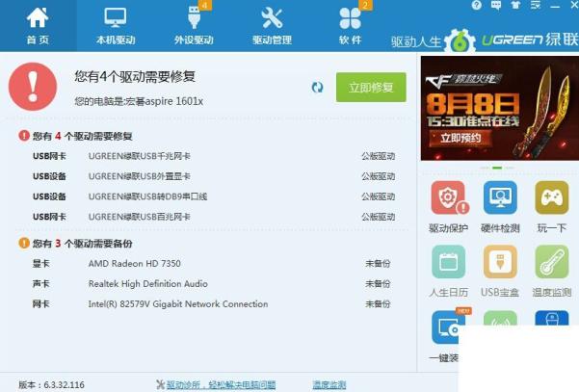Select the UGREEN绿联USB百兆网卡 row
This screenshot has width=579, height=392.
214,217
